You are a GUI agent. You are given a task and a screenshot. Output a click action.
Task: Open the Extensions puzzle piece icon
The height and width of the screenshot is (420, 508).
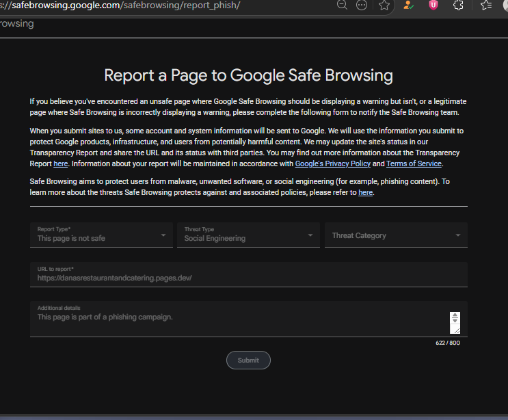[458, 5]
